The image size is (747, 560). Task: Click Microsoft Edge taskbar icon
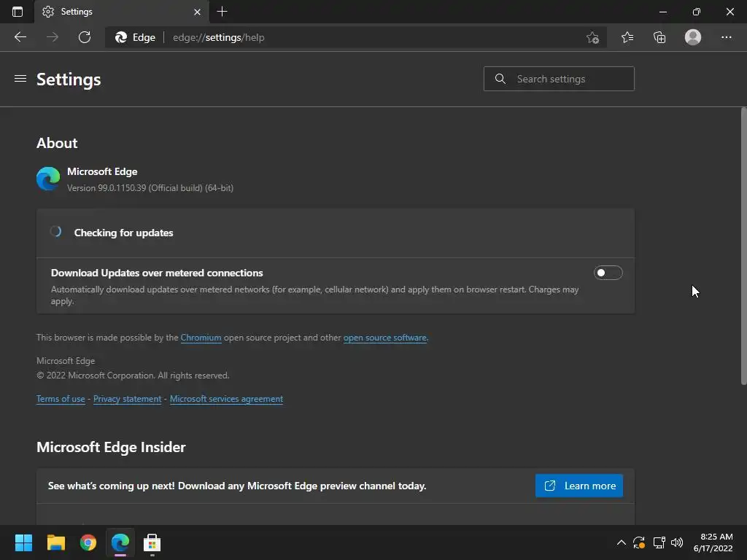120,542
